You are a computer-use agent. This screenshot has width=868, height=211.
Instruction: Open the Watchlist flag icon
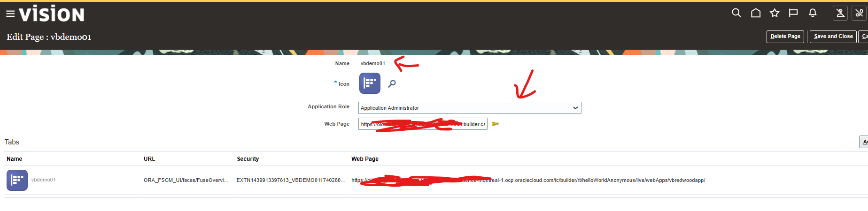click(793, 13)
